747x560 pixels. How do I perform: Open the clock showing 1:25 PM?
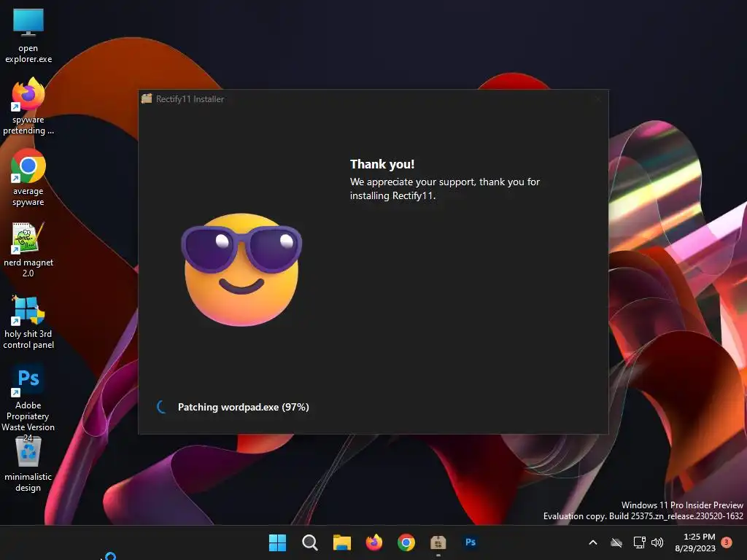point(695,542)
